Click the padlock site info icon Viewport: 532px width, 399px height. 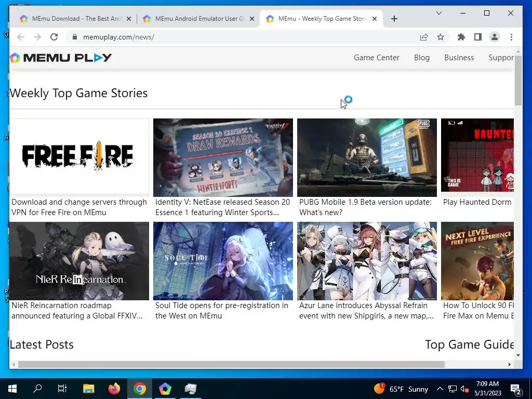[x=75, y=37]
